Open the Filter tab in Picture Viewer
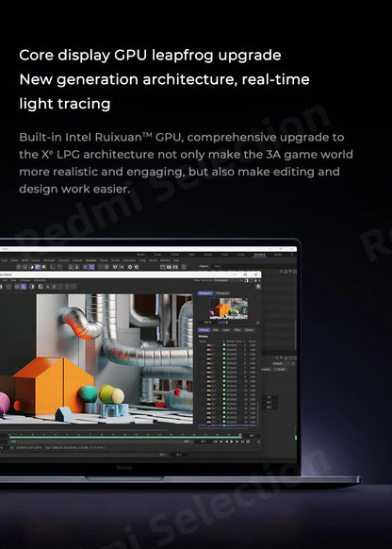The width and height of the screenshot is (392, 549). point(237,330)
